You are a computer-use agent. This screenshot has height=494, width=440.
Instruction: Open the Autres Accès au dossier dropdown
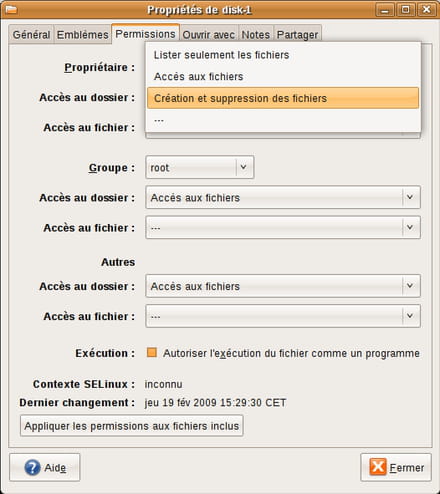point(283,286)
